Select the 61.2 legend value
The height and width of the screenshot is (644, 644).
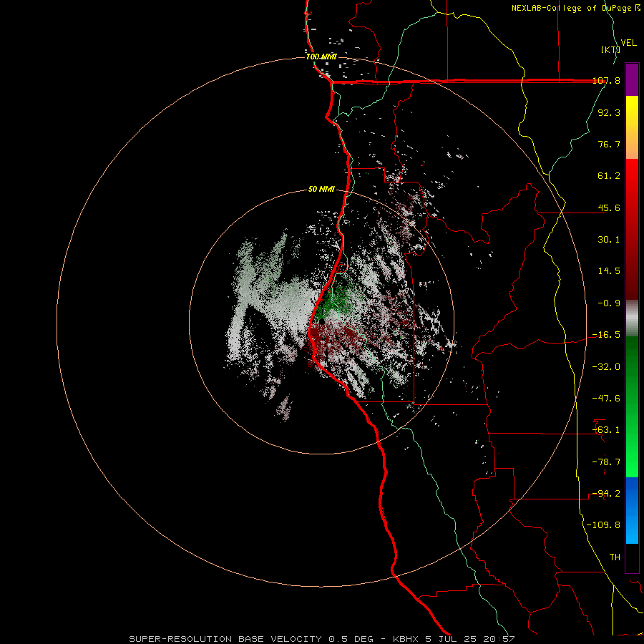(609, 176)
